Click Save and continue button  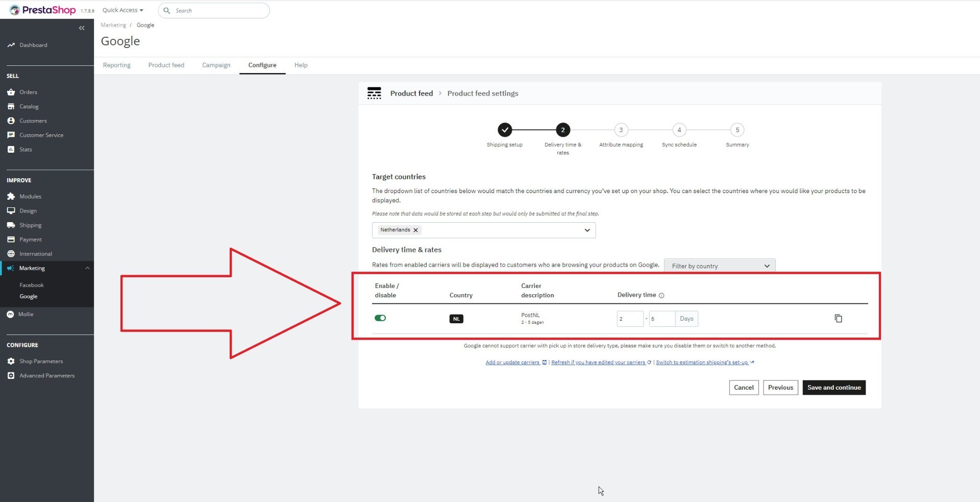coord(834,387)
